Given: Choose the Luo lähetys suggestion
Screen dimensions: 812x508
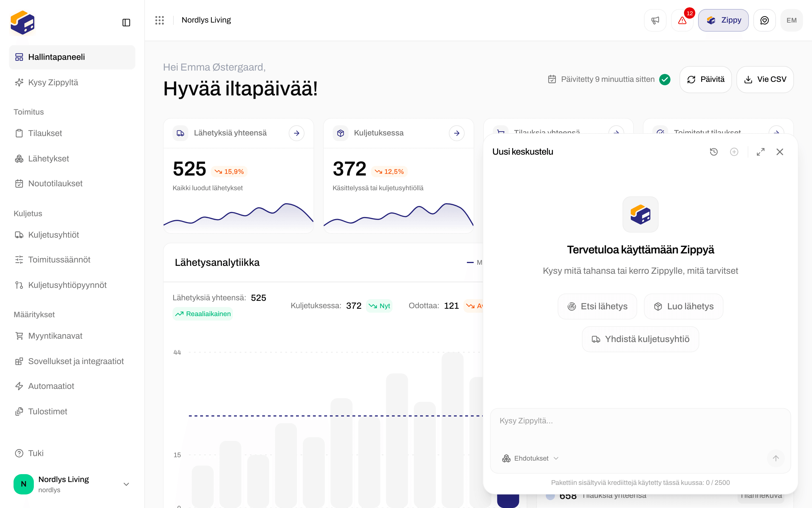Looking at the screenshot, I should tap(683, 306).
